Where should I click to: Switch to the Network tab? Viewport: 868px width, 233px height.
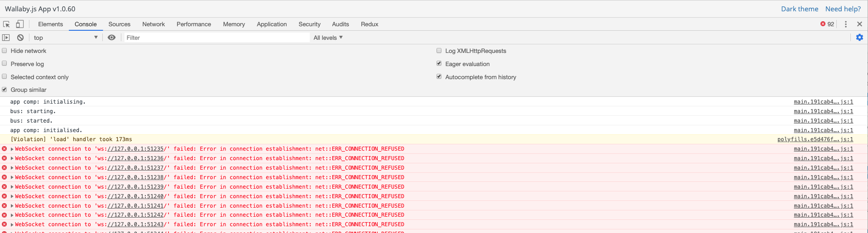[x=153, y=24]
